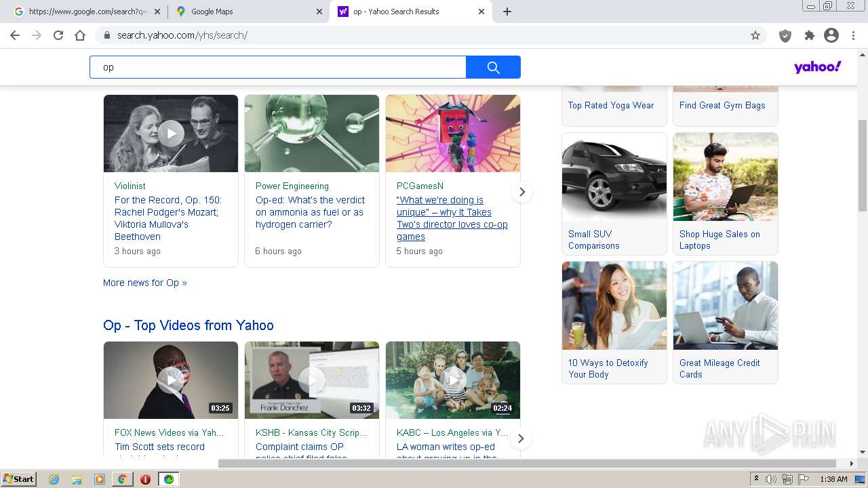This screenshot has height=488, width=868.
Task: Show next news cards with arrow
Action: click(x=521, y=192)
